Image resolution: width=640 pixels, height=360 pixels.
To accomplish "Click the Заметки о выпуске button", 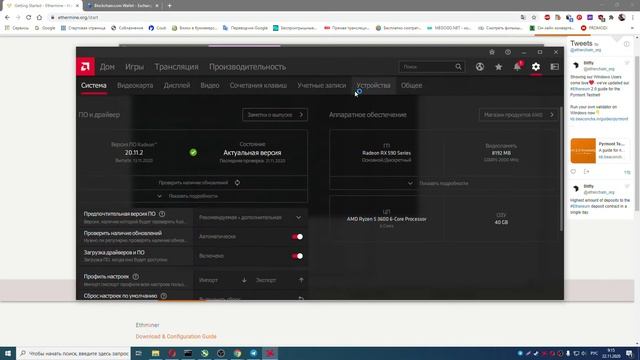I will click(x=275, y=115).
